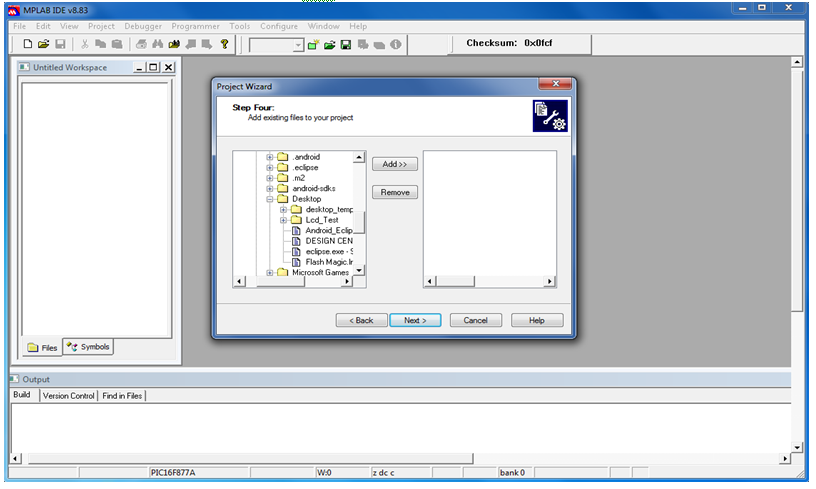This screenshot has height=489, width=816.
Task: Click the Print toolbar icon
Action: tap(141, 44)
